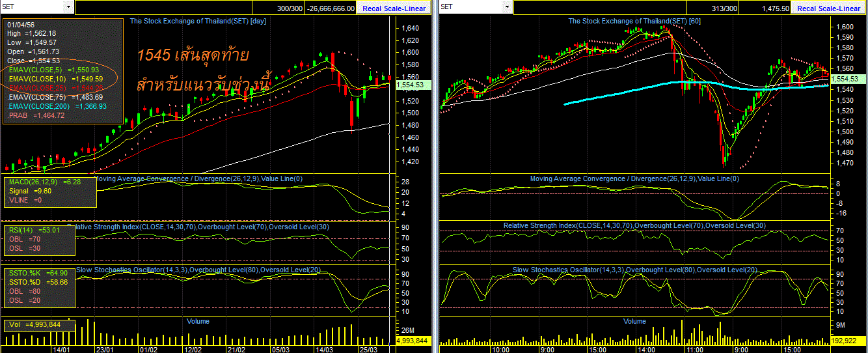Select the EMAV(CLOSE,75) =1,483.69 legend entry
The height and width of the screenshot is (353, 868).
point(55,96)
